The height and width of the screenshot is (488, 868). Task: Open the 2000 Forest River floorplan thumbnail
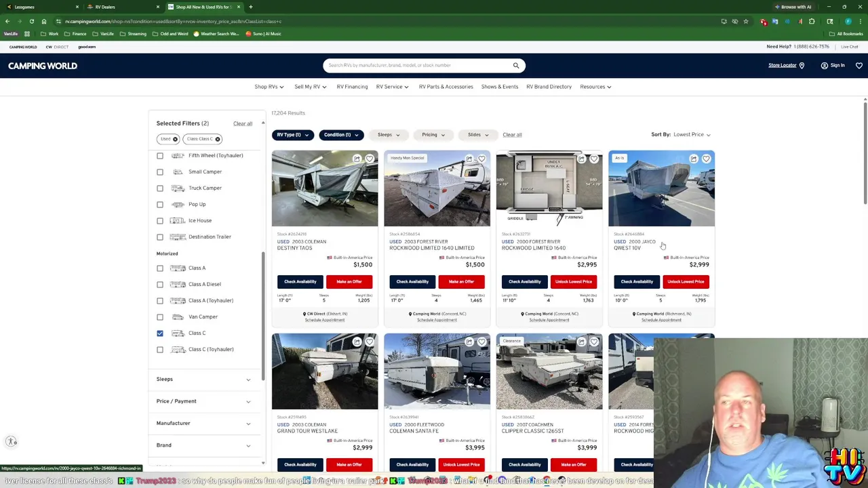coord(549,188)
